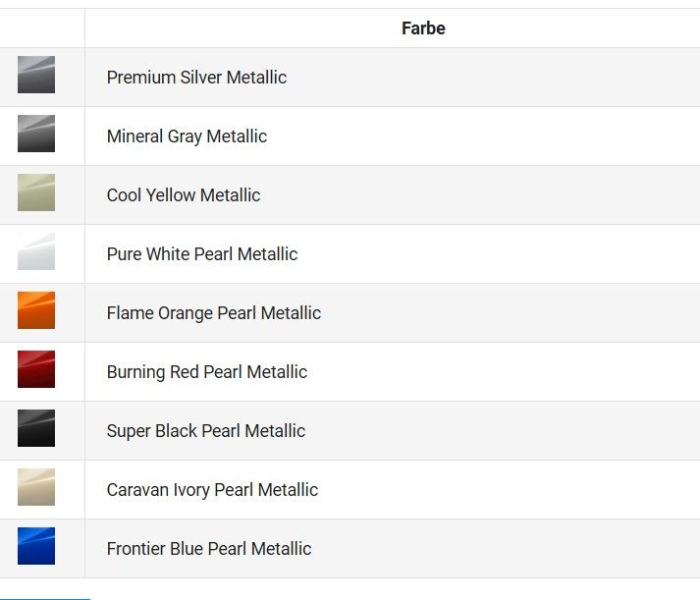This screenshot has height=600, width=700.
Task: Click the Super Black Pearl Metallic text
Action: click(206, 431)
